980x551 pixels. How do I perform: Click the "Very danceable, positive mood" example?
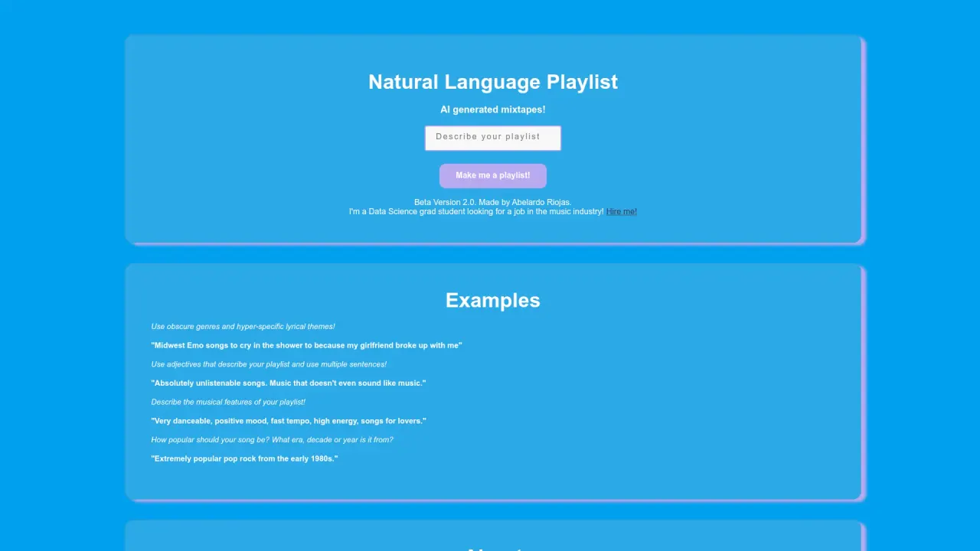(x=289, y=422)
